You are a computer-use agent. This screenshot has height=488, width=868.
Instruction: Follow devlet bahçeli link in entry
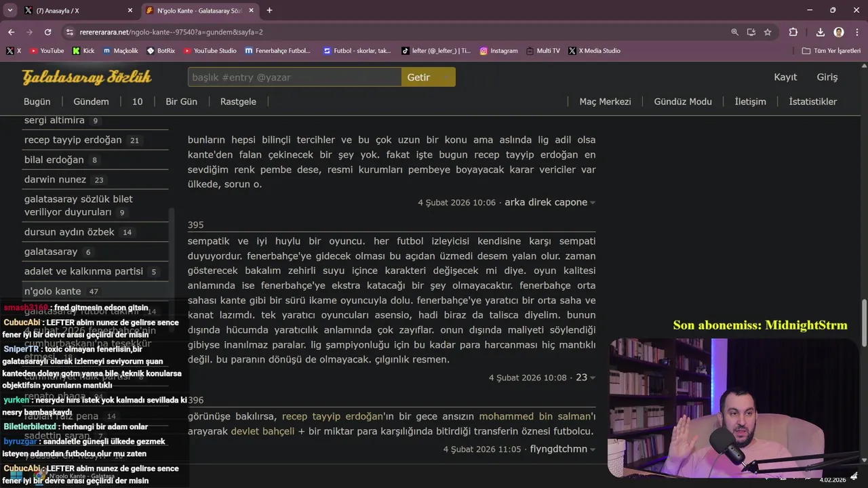pyautogui.click(x=262, y=431)
